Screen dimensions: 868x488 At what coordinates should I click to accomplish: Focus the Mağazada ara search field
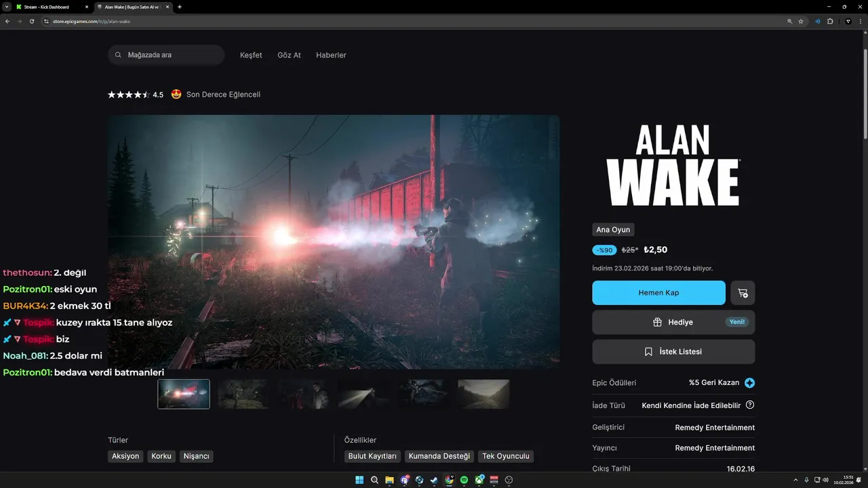coord(166,55)
